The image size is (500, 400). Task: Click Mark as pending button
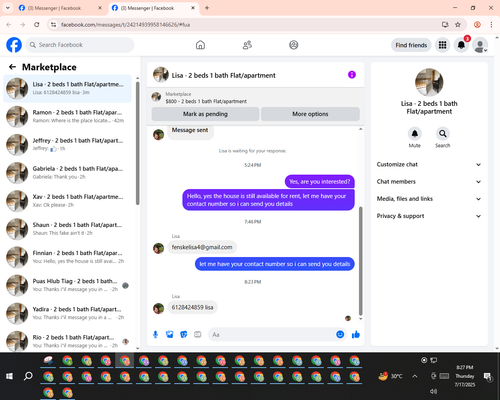coord(205,114)
